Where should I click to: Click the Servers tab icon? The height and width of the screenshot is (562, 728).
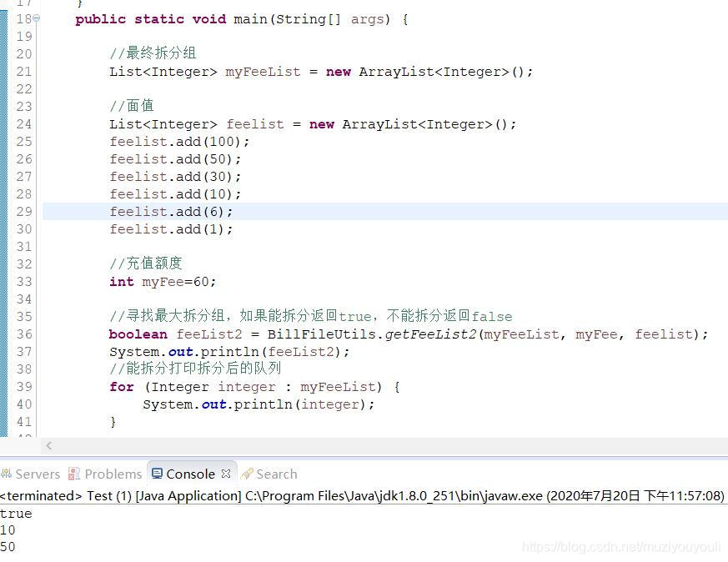[7, 474]
